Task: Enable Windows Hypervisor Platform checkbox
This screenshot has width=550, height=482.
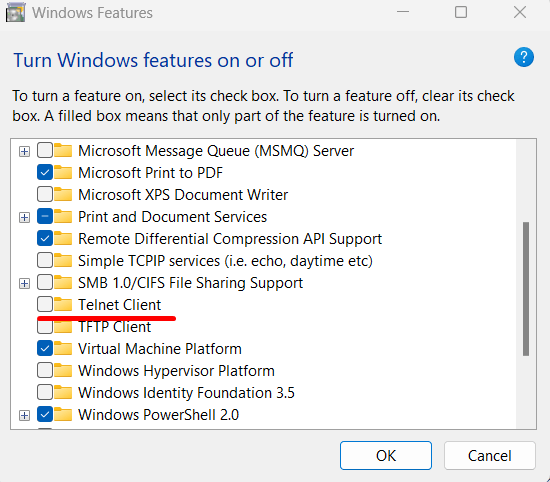Action: coord(45,370)
